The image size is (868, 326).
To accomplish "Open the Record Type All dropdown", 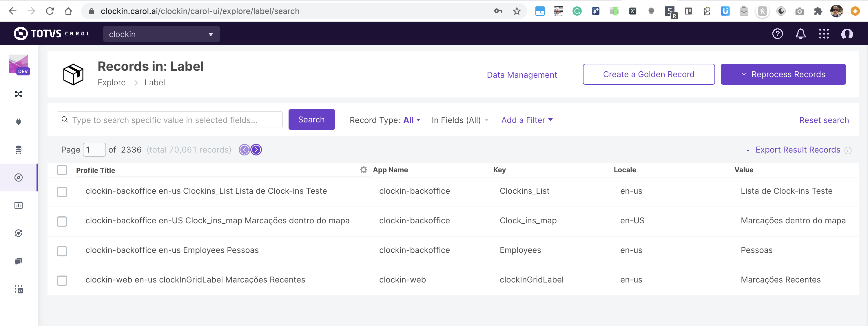I will [411, 120].
